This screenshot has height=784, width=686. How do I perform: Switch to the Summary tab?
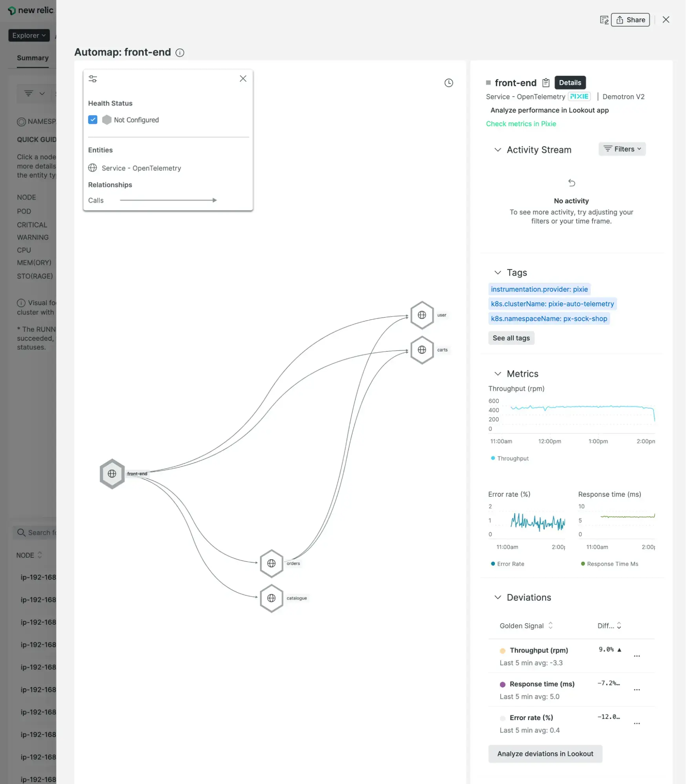coord(33,58)
